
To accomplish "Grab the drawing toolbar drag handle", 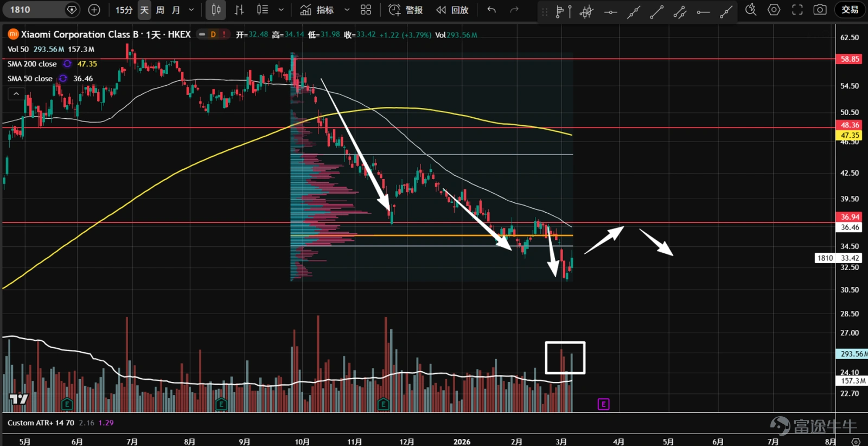I will click(x=545, y=11).
